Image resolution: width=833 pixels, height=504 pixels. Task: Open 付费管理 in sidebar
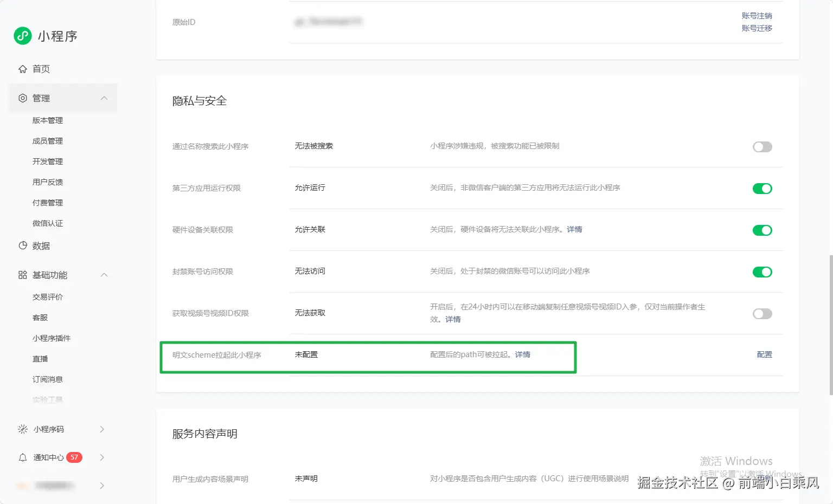(x=48, y=203)
